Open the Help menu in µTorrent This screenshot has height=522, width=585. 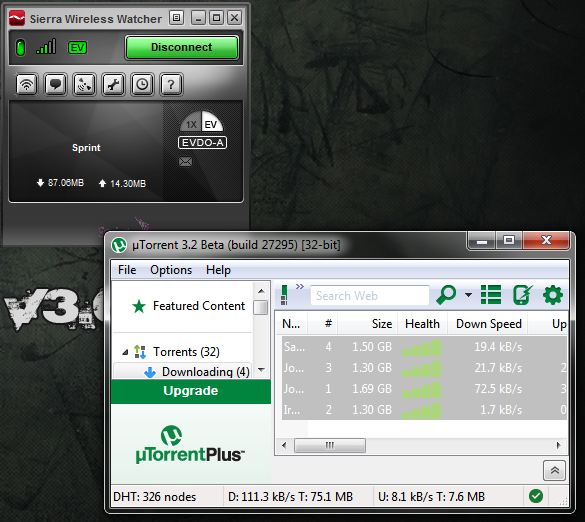[x=218, y=270]
